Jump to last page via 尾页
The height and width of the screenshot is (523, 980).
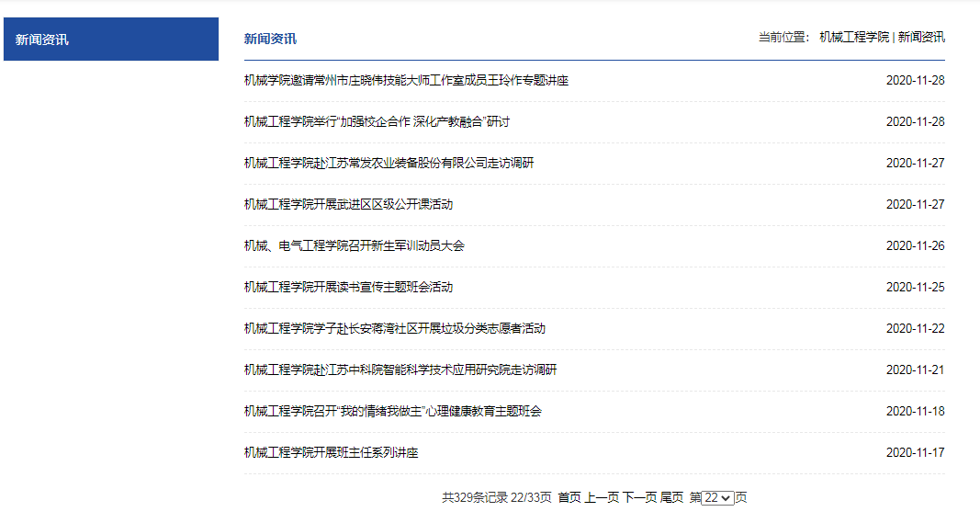tap(671, 497)
